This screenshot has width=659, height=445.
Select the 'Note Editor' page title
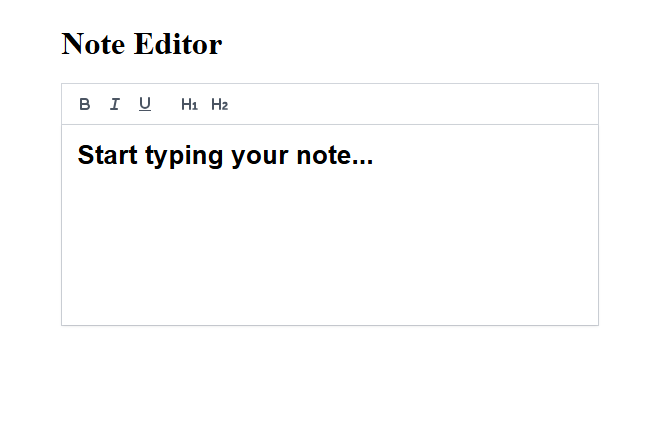(x=142, y=44)
